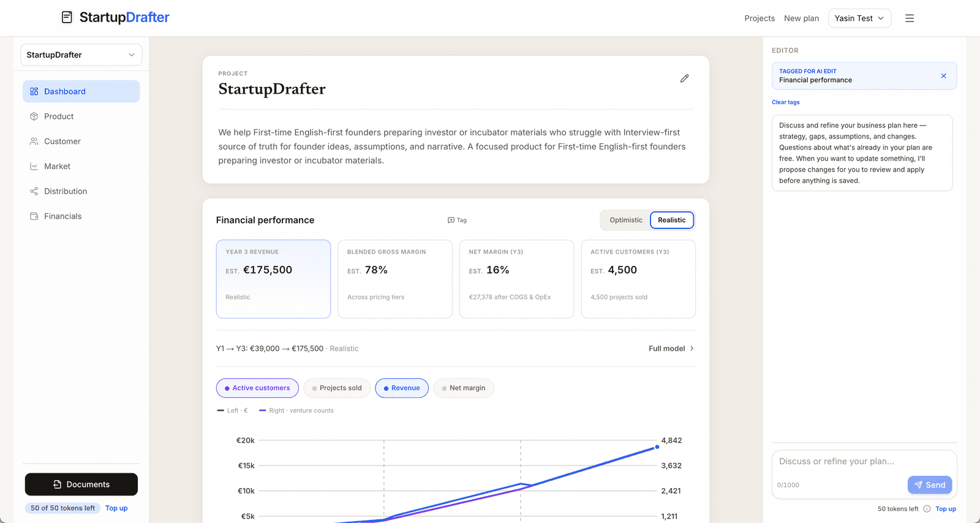Click the Product cube icon
The width and height of the screenshot is (980, 523).
coord(34,116)
